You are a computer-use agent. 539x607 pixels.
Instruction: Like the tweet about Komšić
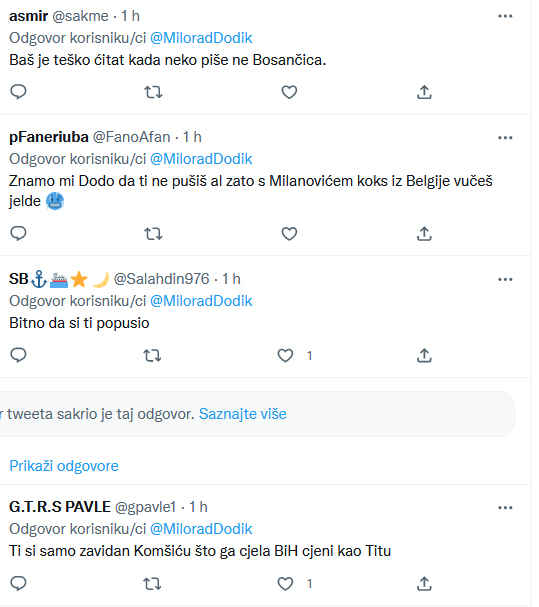[x=285, y=583]
